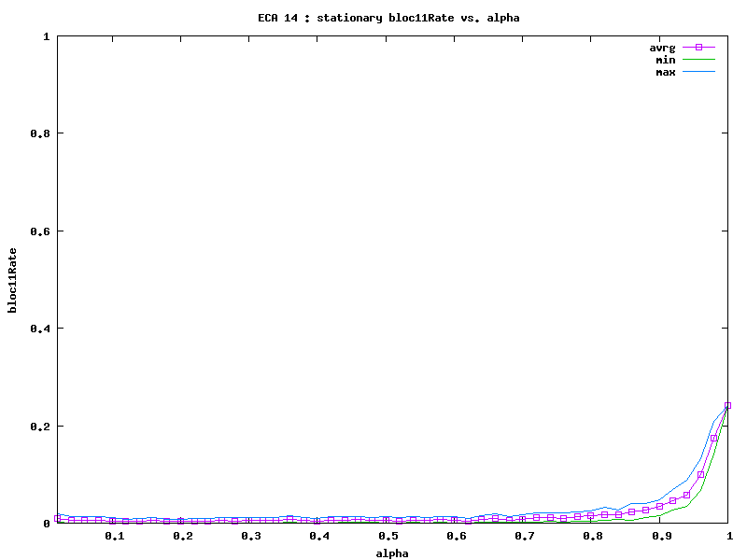Click the first avrg data marker at far left
This screenshot has height=560, width=747.
[58, 518]
